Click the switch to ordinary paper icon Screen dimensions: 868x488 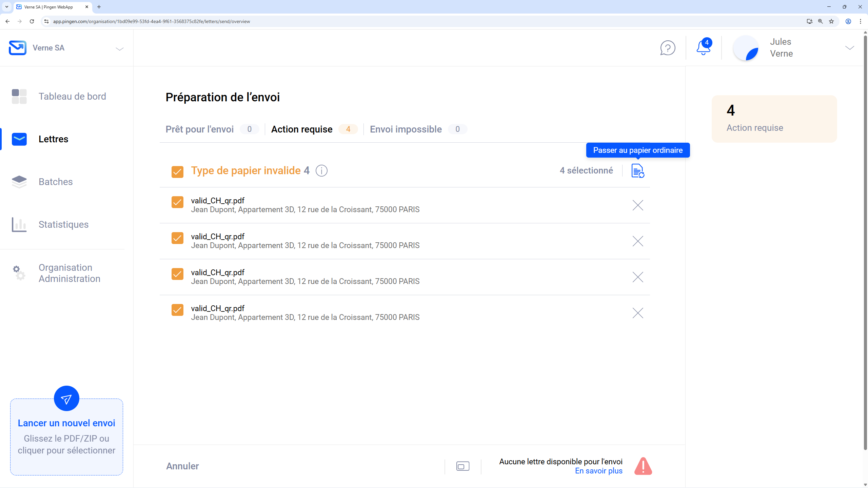click(x=637, y=171)
